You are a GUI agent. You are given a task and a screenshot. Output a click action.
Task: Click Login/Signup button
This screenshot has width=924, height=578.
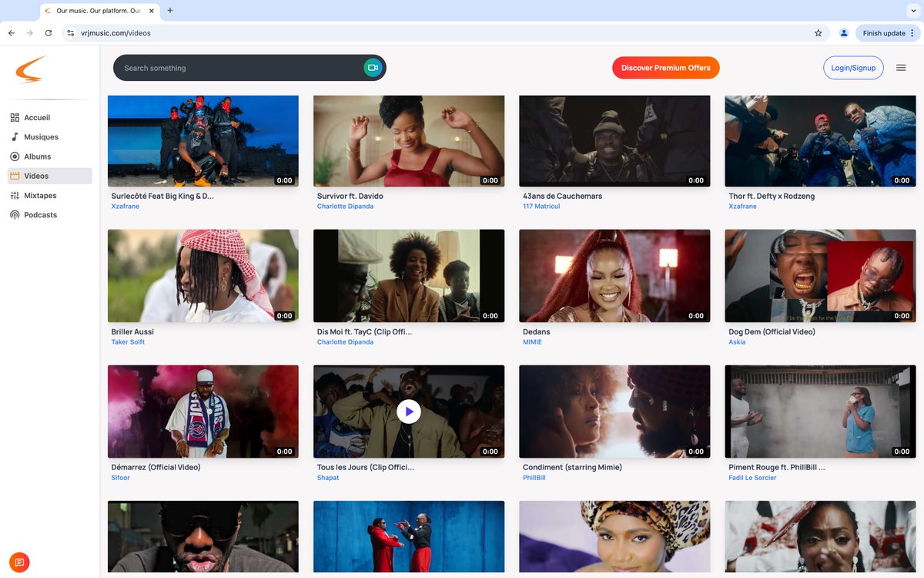point(853,68)
